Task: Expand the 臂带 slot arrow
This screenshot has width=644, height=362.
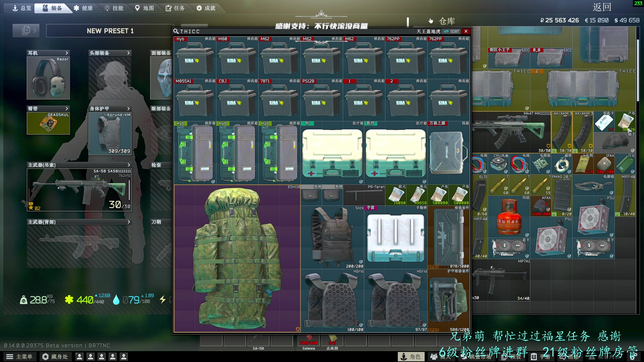Action: (x=67, y=109)
